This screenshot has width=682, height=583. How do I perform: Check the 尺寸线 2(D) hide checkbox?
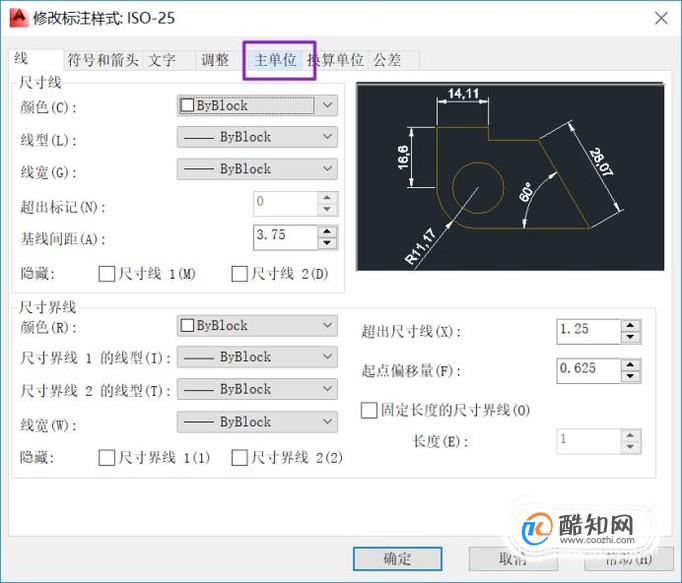click(240, 274)
